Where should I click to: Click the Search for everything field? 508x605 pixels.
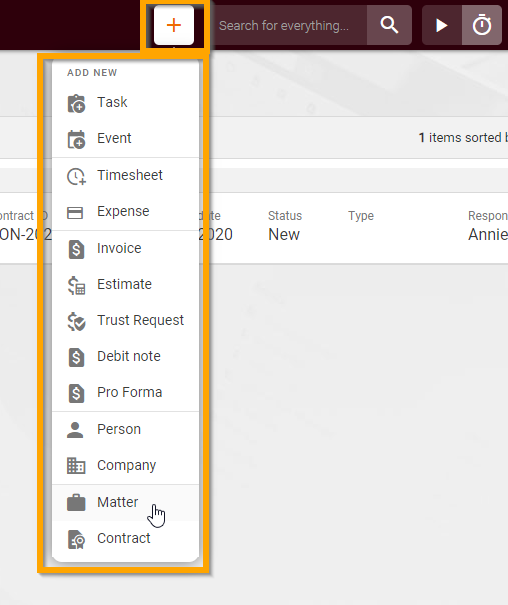(289, 25)
